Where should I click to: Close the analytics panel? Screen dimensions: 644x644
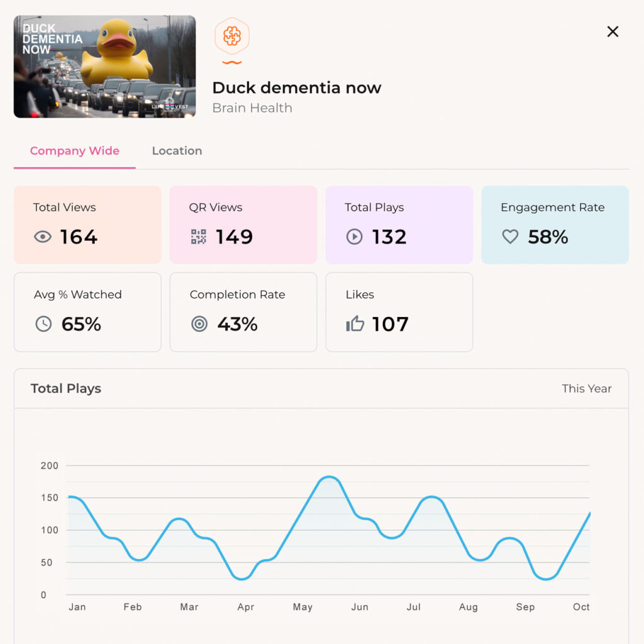coord(613,31)
